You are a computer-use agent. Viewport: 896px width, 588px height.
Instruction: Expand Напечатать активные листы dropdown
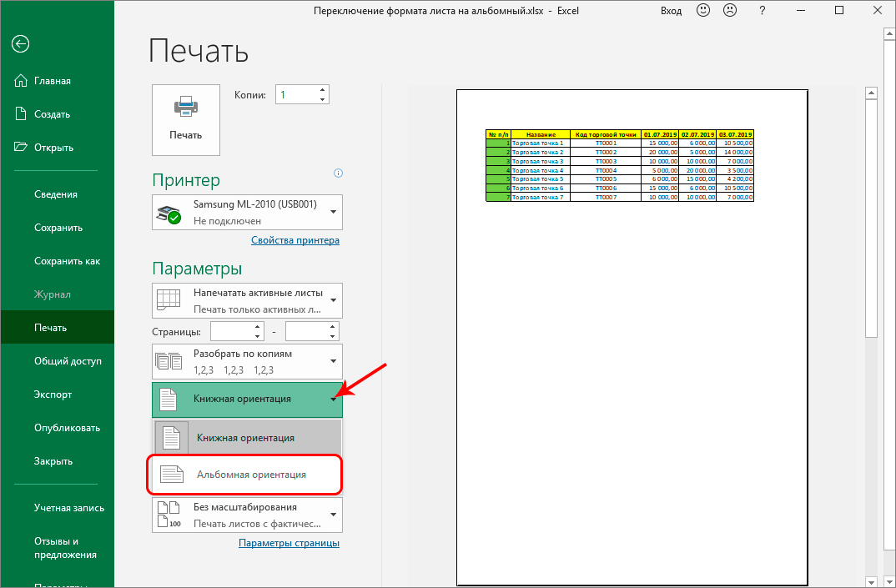(x=248, y=300)
